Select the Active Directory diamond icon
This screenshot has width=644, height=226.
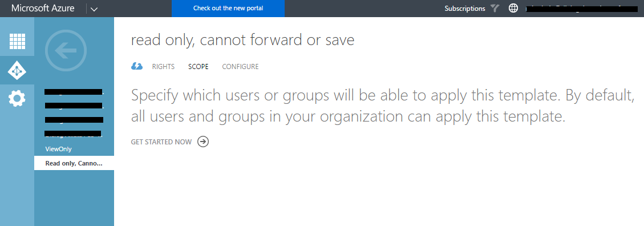pos(17,71)
